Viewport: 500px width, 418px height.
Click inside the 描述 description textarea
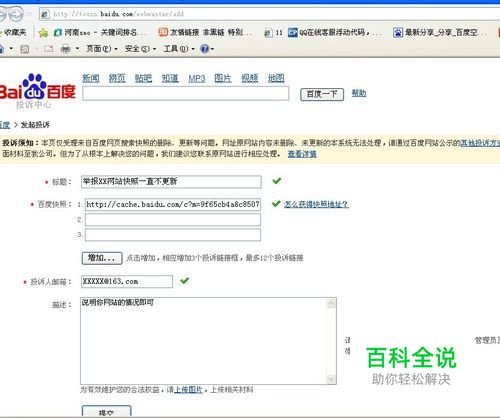click(203, 341)
